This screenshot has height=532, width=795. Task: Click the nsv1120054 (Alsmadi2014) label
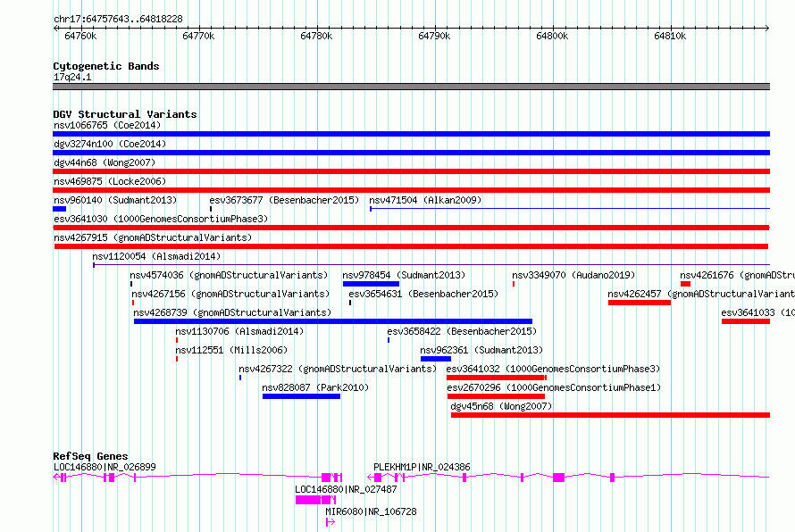point(156,256)
